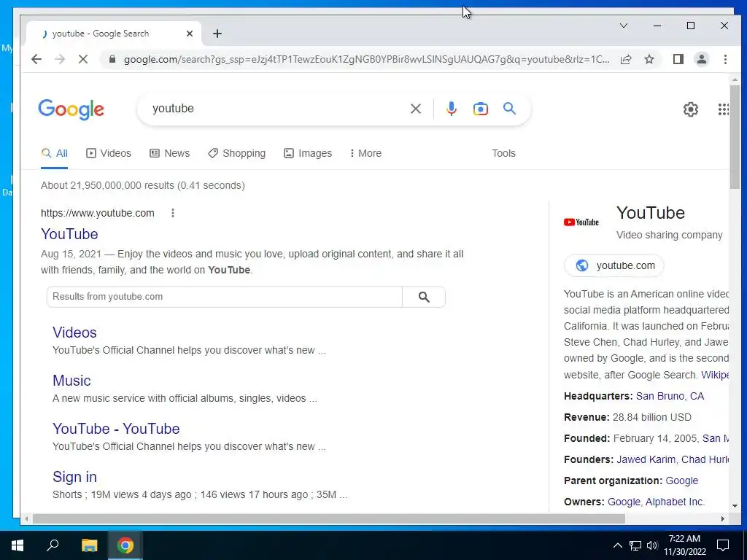Open San Bruno, CA headquarters link
Screen dimensions: 747x560
670,396
